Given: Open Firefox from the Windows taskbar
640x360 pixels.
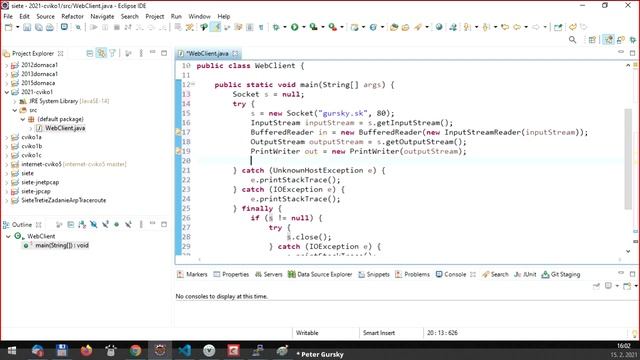Looking at the screenshot, I should (86, 350).
